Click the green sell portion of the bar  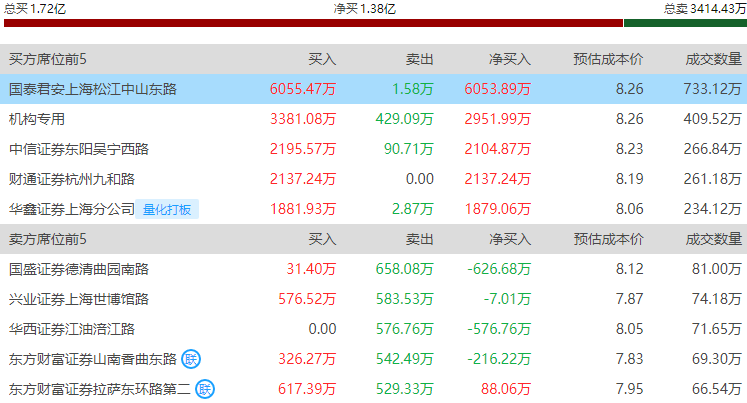click(x=685, y=23)
